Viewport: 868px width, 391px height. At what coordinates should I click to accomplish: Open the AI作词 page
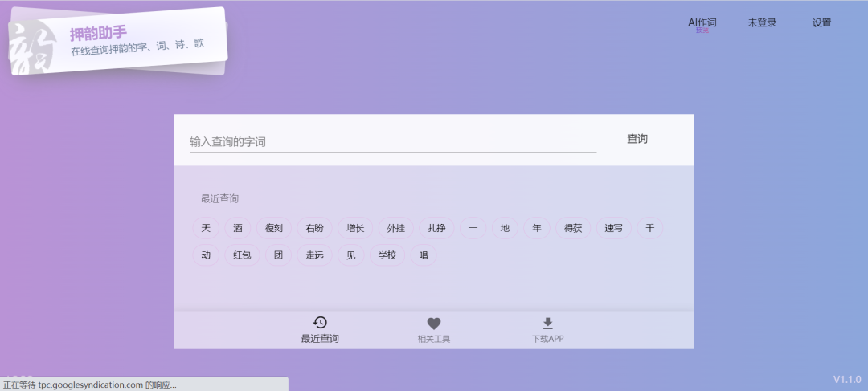click(x=702, y=22)
